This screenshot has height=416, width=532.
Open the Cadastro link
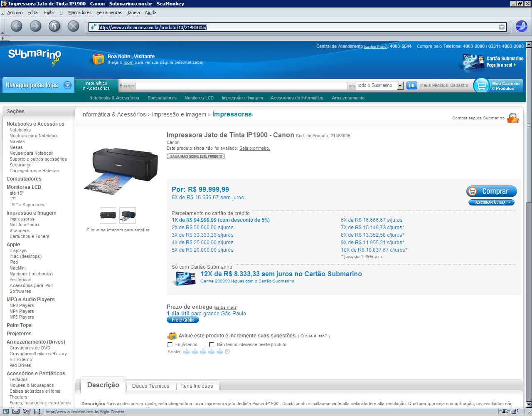[x=459, y=86]
